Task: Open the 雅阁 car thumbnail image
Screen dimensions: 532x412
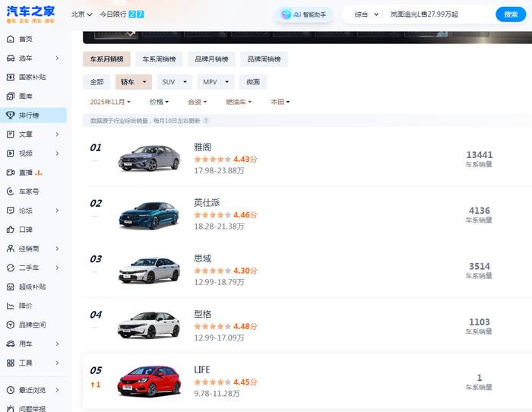Action: [x=149, y=158]
